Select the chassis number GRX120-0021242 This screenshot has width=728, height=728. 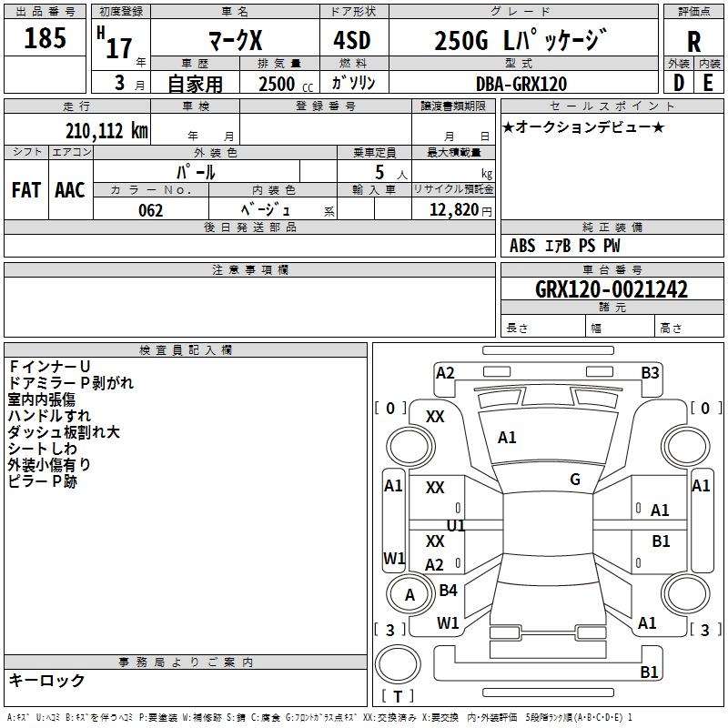tap(612, 289)
